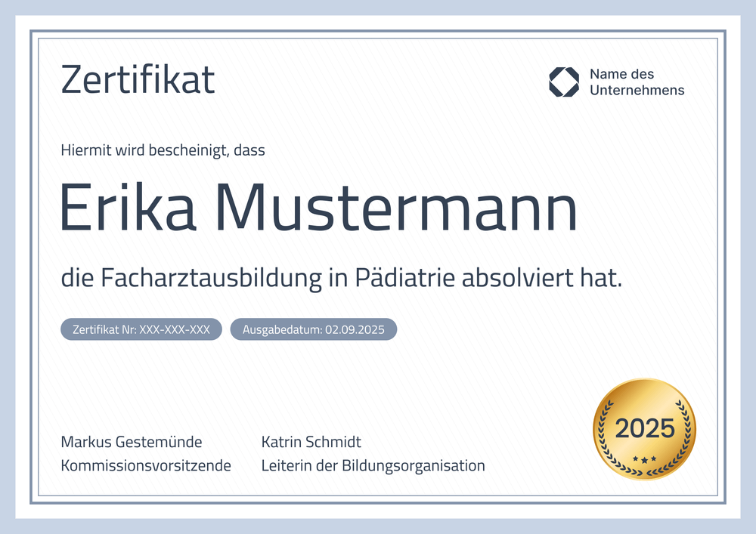This screenshot has height=534, width=756.
Task: Select the 'Name des Unternehmens' text
Action: pos(636,82)
